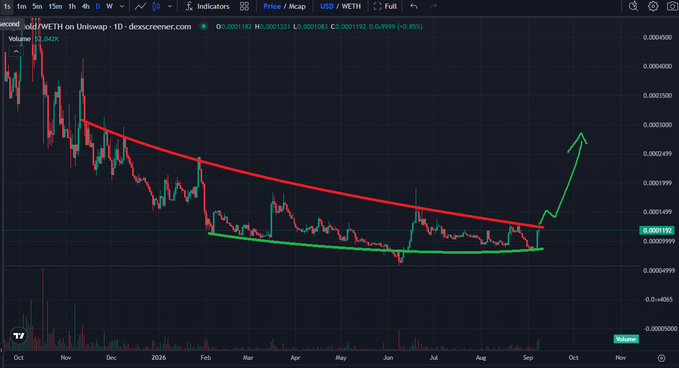Switch chart to 5m interval
The height and width of the screenshot is (368, 679).
[37, 6]
